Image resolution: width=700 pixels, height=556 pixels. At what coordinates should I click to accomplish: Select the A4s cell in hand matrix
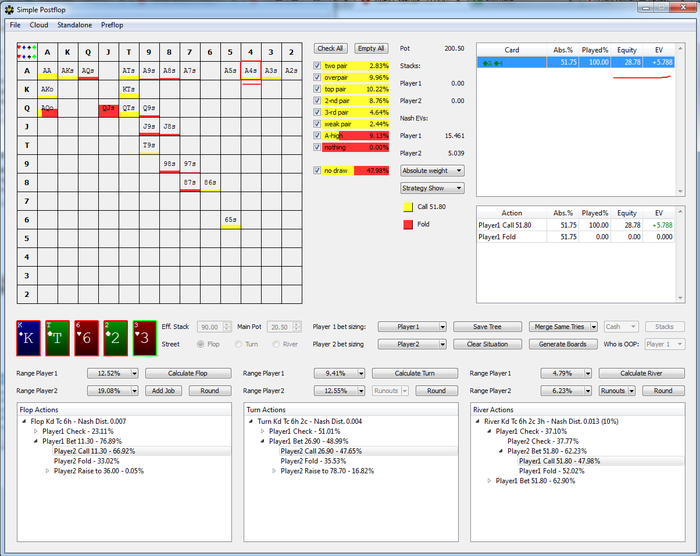[251, 71]
